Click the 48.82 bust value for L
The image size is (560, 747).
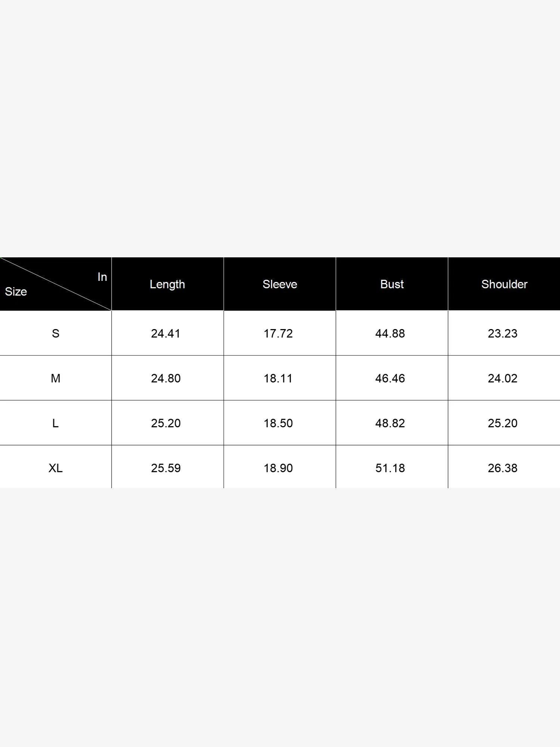click(390, 423)
